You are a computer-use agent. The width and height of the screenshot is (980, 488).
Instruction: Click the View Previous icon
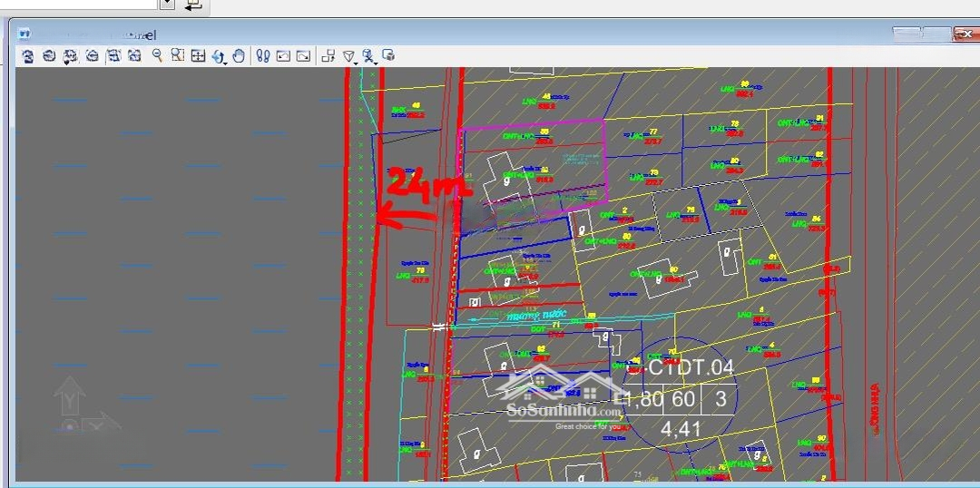click(x=283, y=56)
